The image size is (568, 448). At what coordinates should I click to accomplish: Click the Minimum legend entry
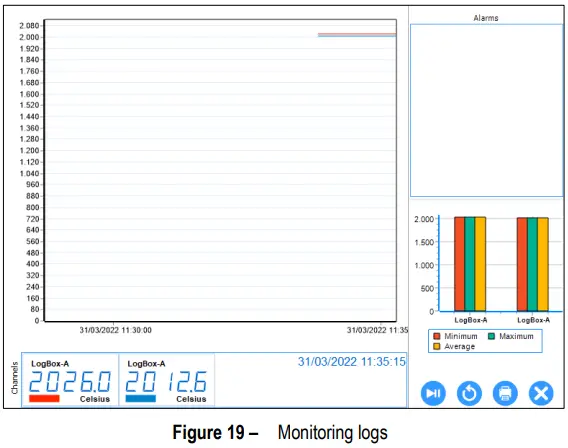coord(455,336)
